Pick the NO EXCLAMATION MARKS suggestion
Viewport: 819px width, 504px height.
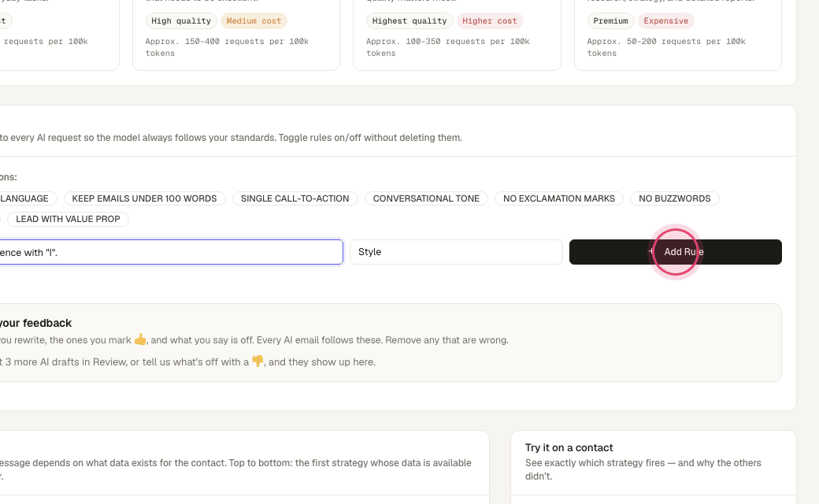pos(559,198)
